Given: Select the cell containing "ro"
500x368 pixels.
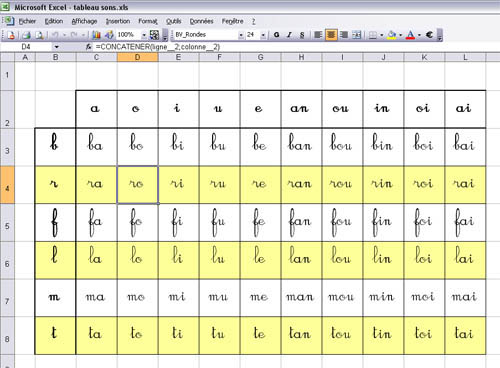Looking at the screenshot, I should 138,185.
